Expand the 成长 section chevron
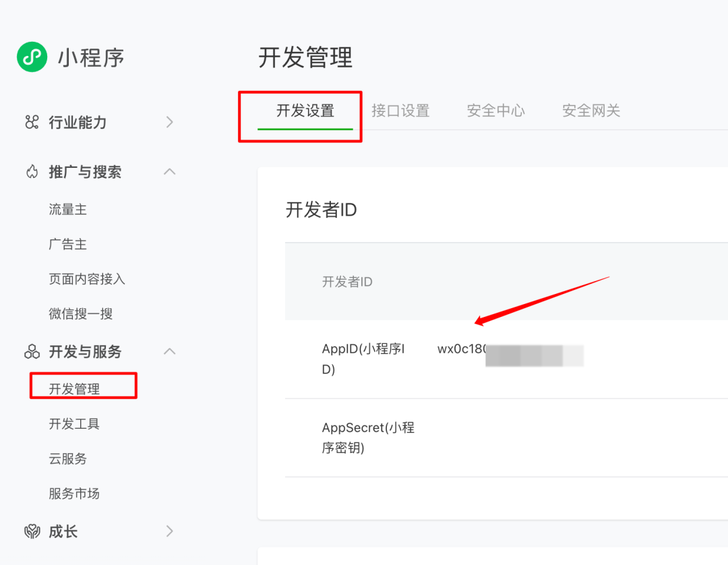 tap(169, 531)
